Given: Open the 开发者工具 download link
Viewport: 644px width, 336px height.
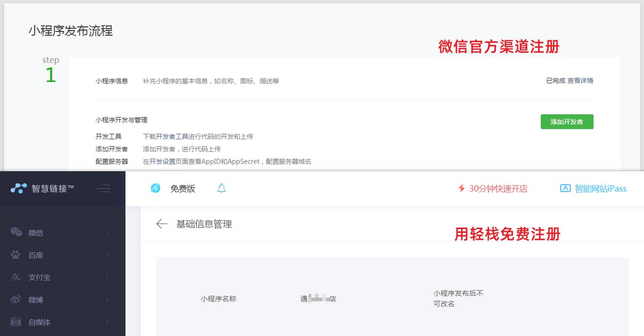Looking at the screenshot, I should tap(172, 136).
